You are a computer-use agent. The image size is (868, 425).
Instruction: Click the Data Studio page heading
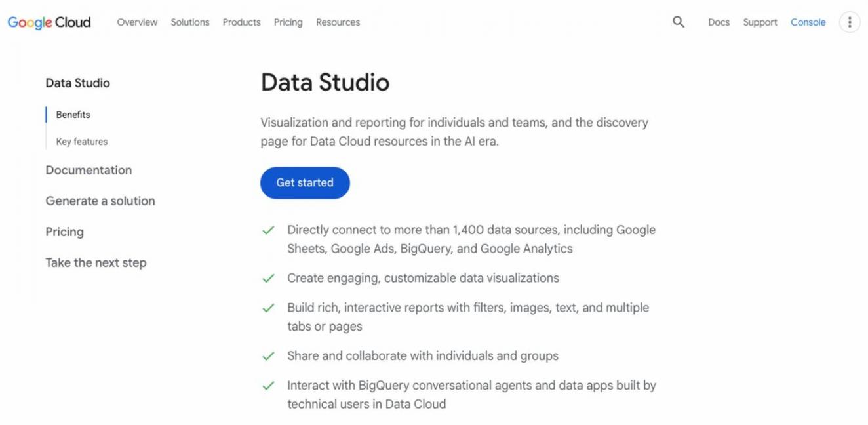[x=325, y=83]
